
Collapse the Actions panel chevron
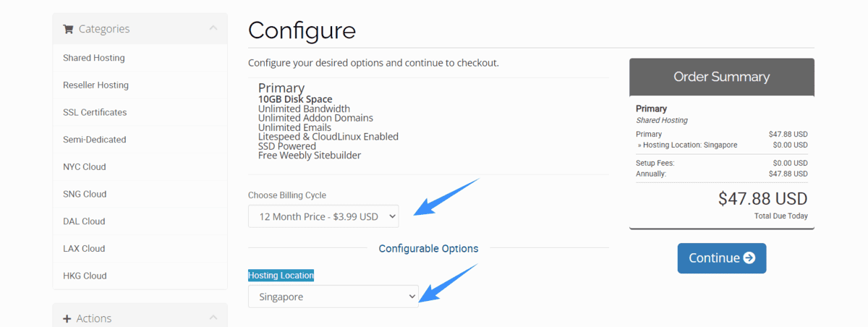213,318
